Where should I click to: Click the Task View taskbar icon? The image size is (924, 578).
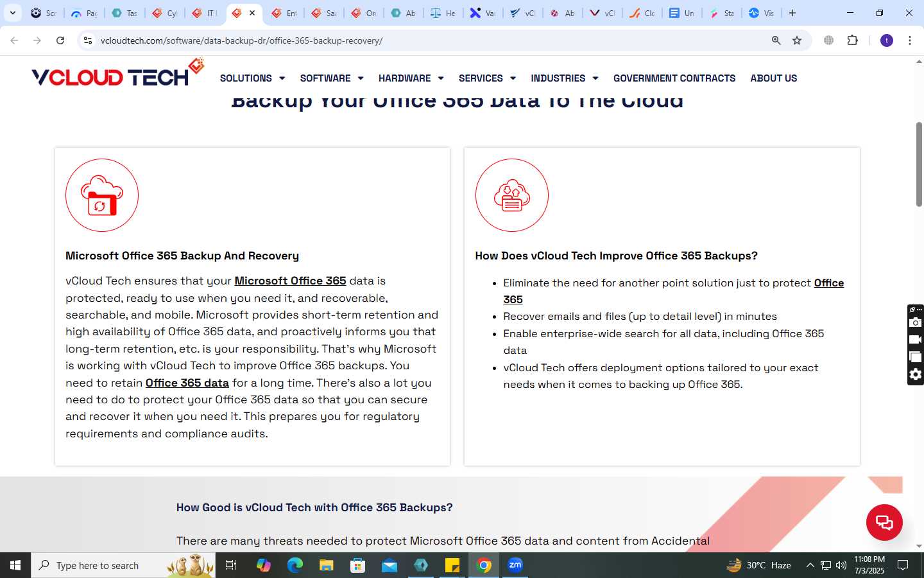coord(231,565)
